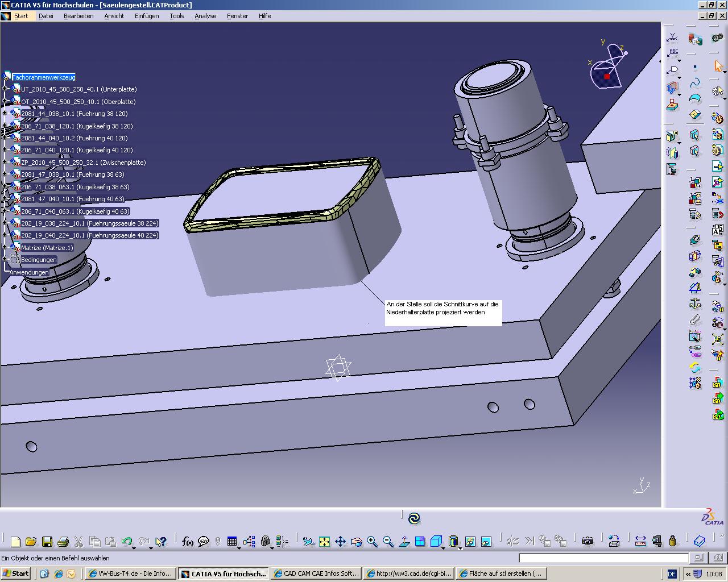Save with the floppy disk icon

(x=47, y=542)
